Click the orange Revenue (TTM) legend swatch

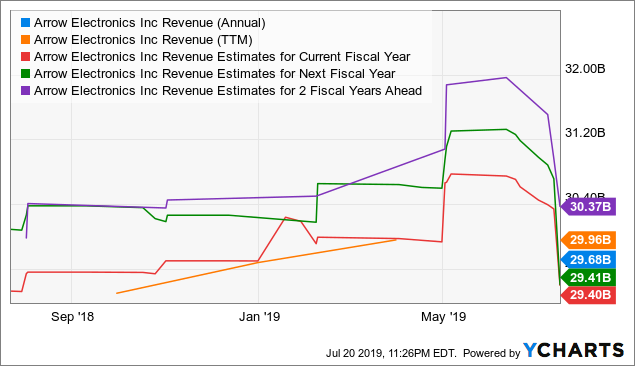coord(26,40)
